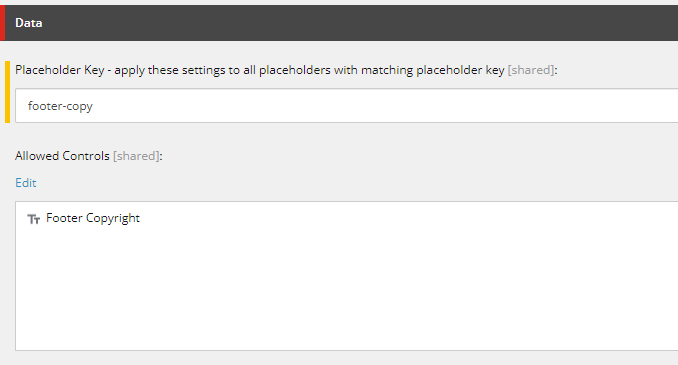Open the Edit link under Allowed Controls
This screenshot has width=678, height=365.
[x=26, y=183]
